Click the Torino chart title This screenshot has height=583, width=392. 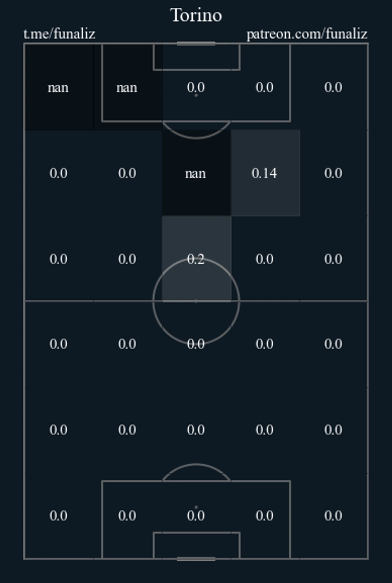click(x=196, y=15)
